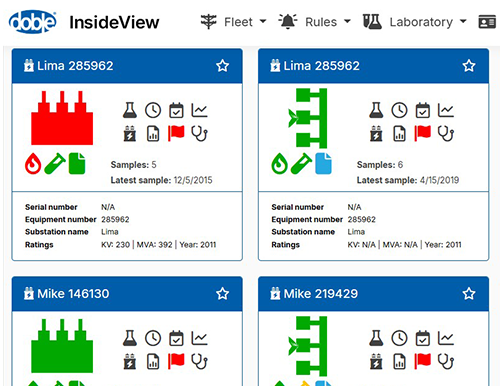This screenshot has height=386, width=500.
Task: Open report file icon on Lima 6-samples card
Action: (399, 134)
